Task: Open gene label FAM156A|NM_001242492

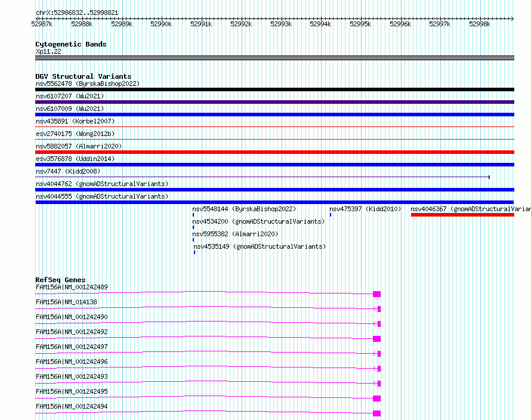Action: [x=72, y=332]
